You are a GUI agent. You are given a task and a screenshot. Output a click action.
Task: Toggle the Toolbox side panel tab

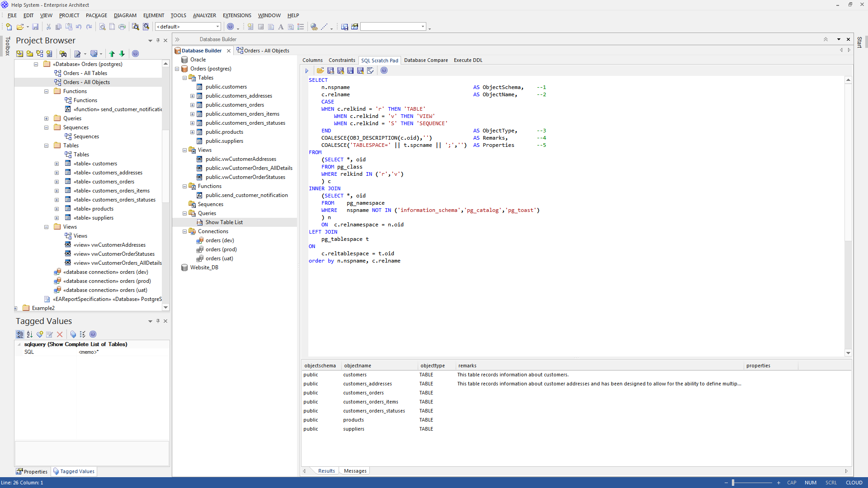7,46
